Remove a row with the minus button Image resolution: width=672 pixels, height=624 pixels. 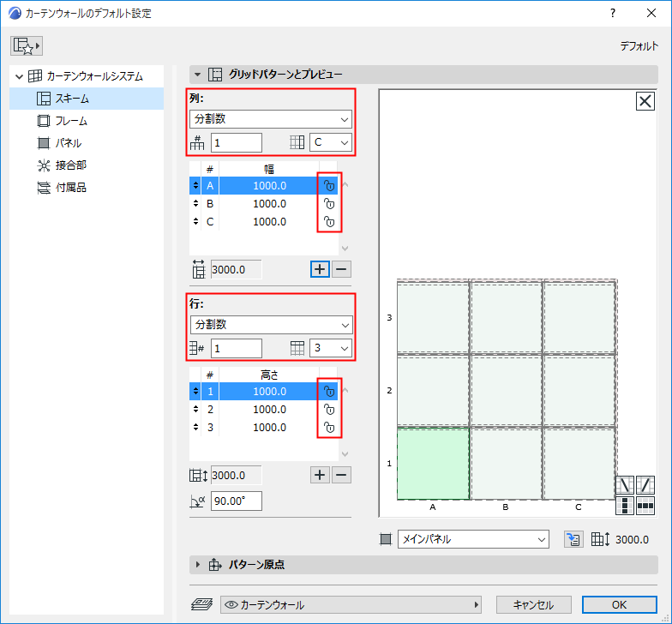(341, 475)
